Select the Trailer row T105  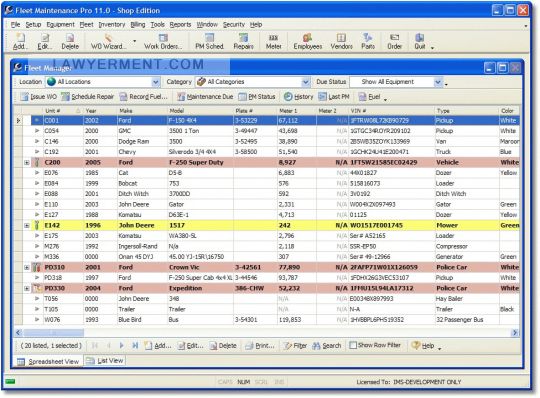[x=267, y=309]
